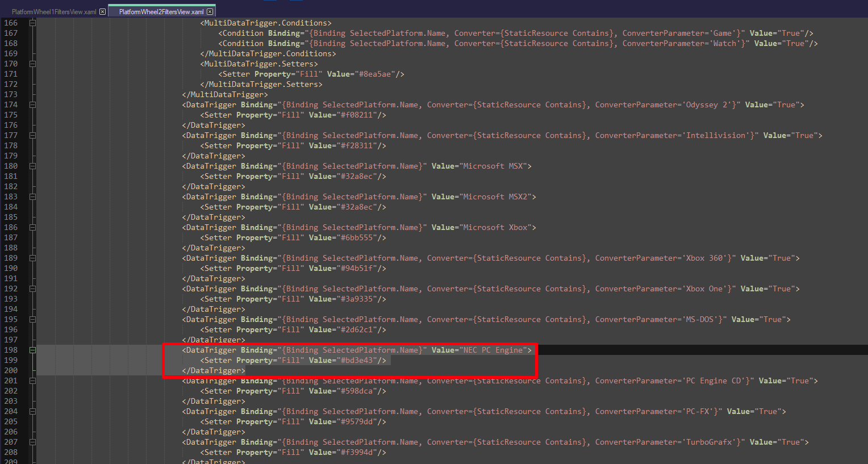Collapse the PC-FX DataTrigger at line 204

(32, 412)
